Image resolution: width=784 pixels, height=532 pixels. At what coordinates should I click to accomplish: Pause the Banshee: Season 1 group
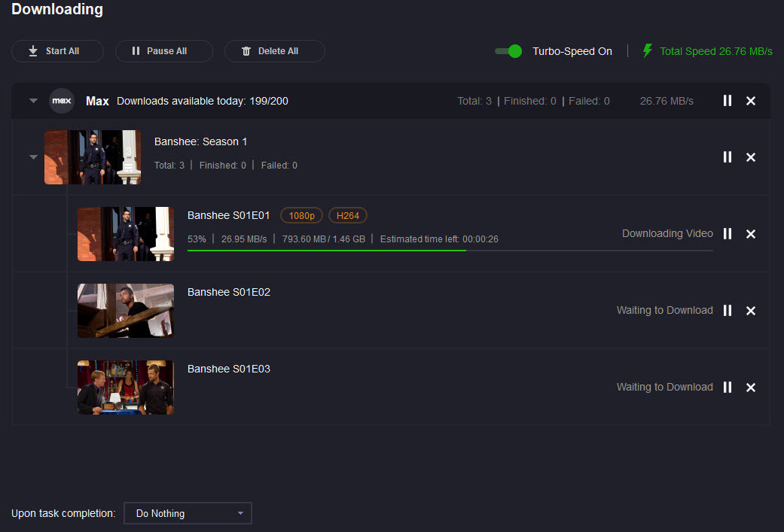[x=728, y=157]
